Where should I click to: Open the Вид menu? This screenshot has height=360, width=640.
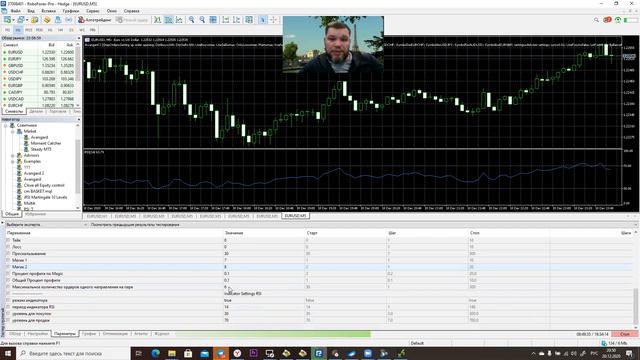[31, 11]
